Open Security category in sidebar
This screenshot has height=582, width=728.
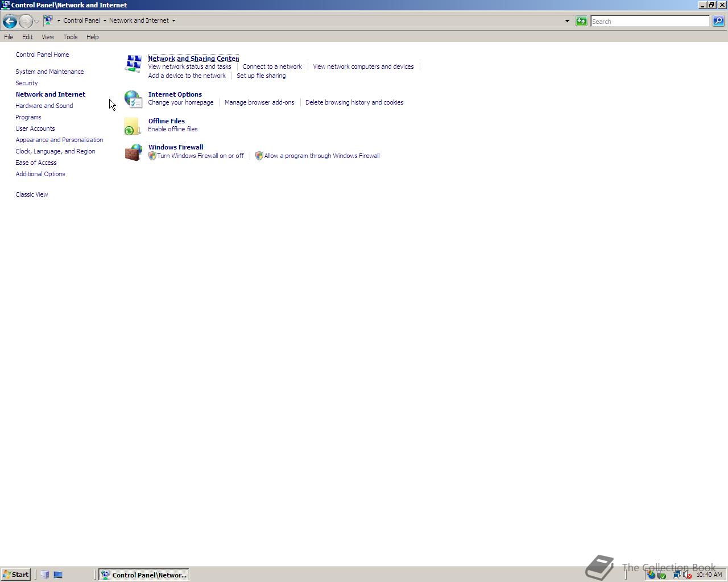click(27, 83)
